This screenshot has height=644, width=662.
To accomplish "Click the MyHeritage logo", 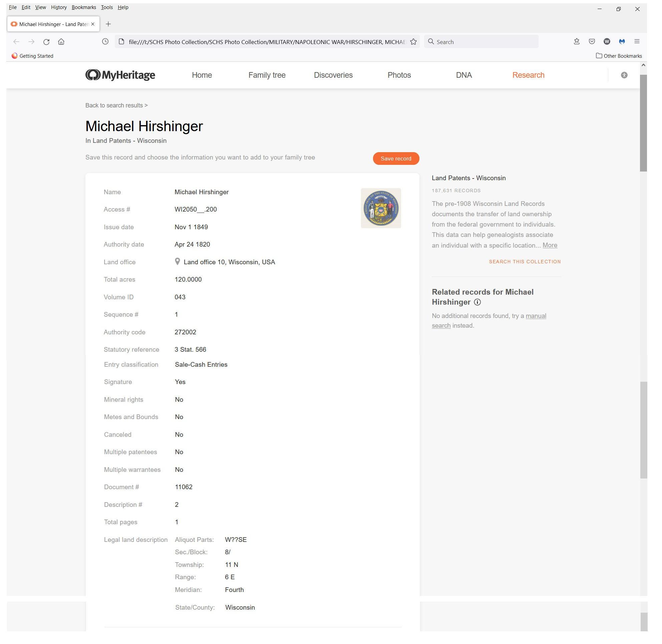I will [121, 75].
